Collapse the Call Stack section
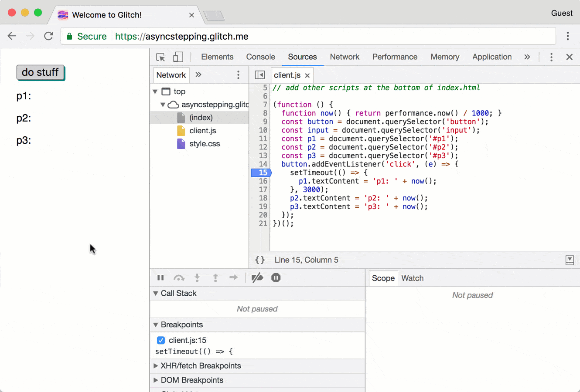 (x=156, y=293)
